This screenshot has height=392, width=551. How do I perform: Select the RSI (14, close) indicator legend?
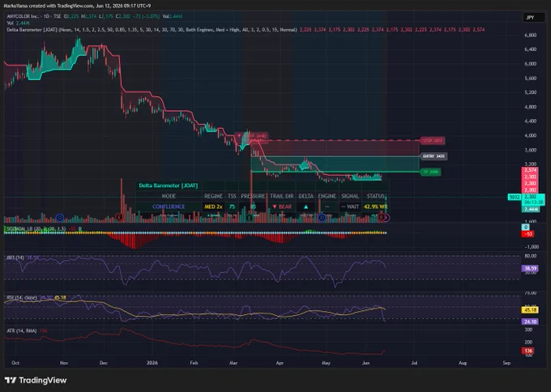(x=36, y=297)
